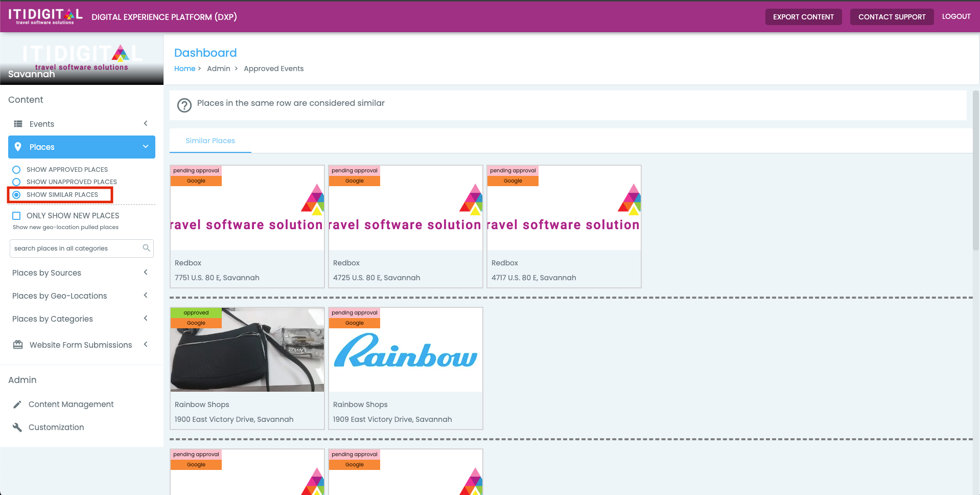Image resolution: width=980 pixels, height=495 pixels.
Task: Click the Dashboard page heading
Action: (x=205, y=53)
